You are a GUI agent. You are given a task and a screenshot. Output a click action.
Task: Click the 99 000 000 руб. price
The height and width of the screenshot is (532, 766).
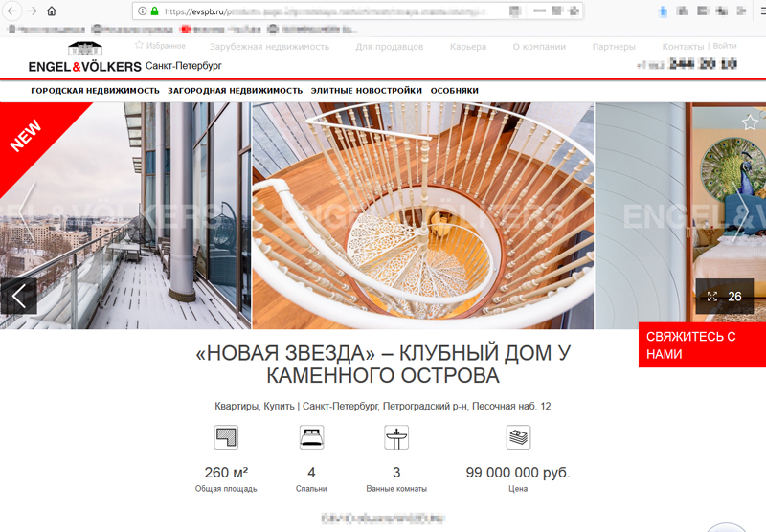[x=518, y=473]
